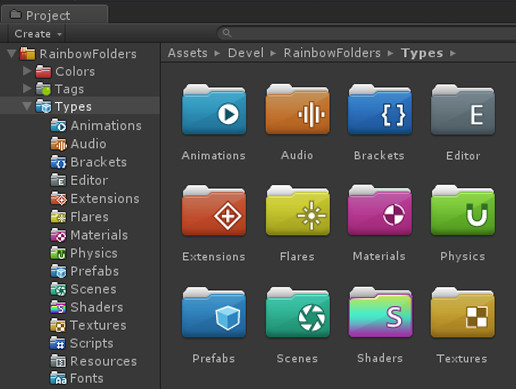Open the Animations folder with play icon
Viewport: 516px width, 389px height.
[x=214, y=110]
